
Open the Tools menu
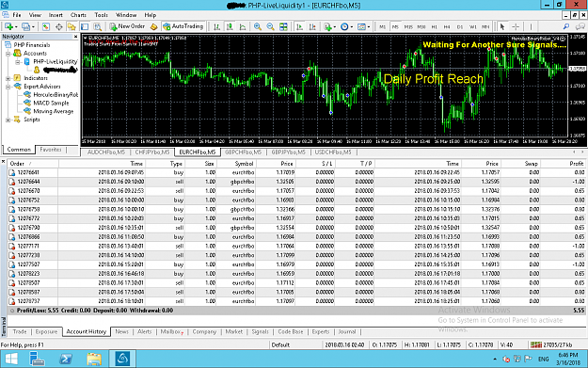tap(101, 15)
